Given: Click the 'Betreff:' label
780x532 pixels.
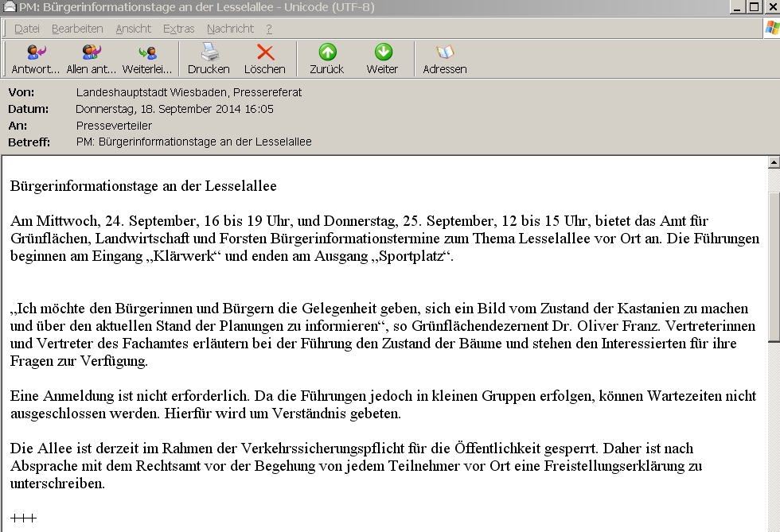Looking at the screenshot, I should (x=29, y=142).
